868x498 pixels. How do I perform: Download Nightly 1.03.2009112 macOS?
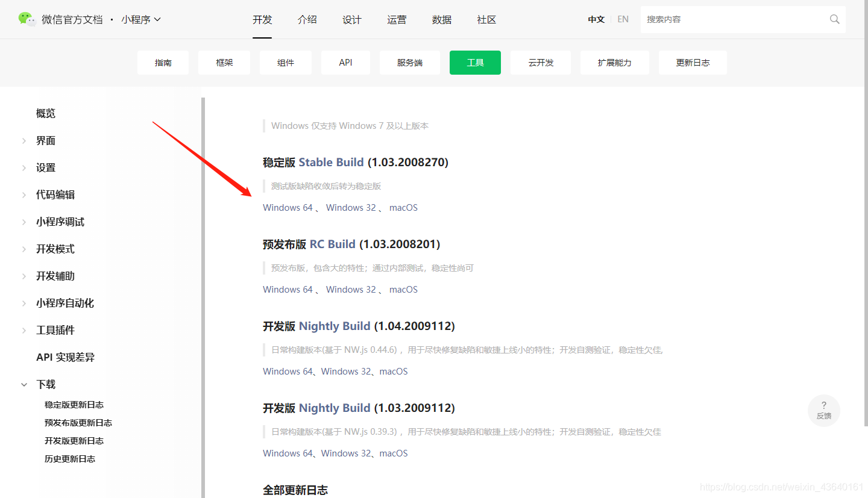(394, 453)
